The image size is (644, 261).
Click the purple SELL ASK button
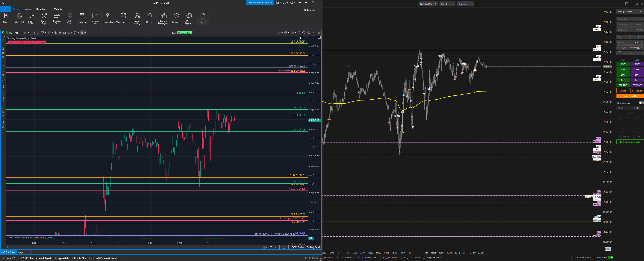click(x=637, y=70)
